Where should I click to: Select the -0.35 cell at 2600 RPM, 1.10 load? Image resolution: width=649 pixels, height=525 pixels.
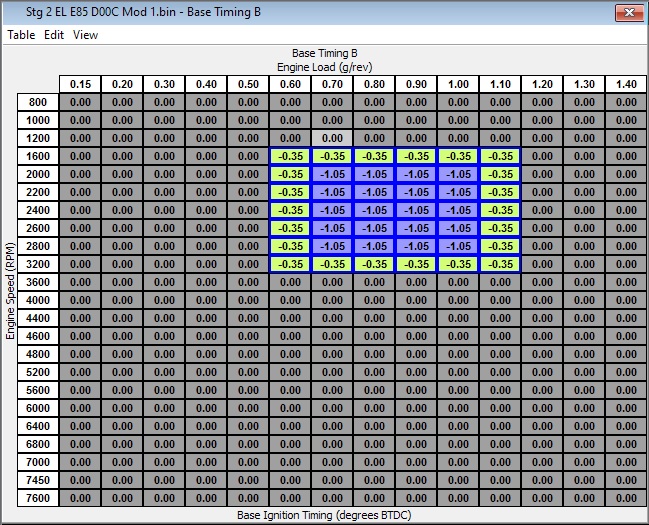pos(500,228)
